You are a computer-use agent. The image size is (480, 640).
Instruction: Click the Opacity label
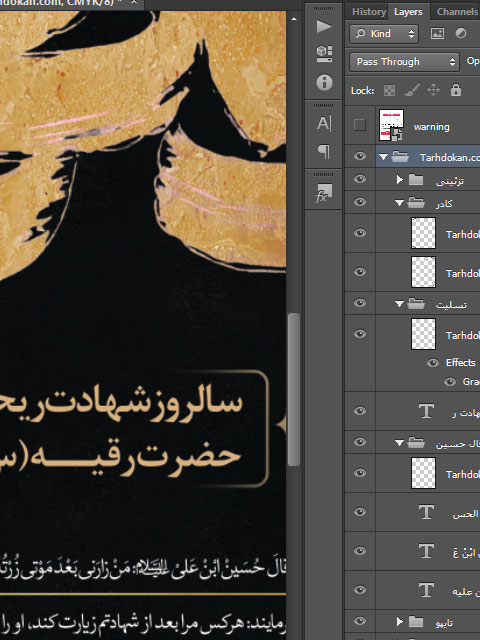pyautogui.click(x=473, y=61)
